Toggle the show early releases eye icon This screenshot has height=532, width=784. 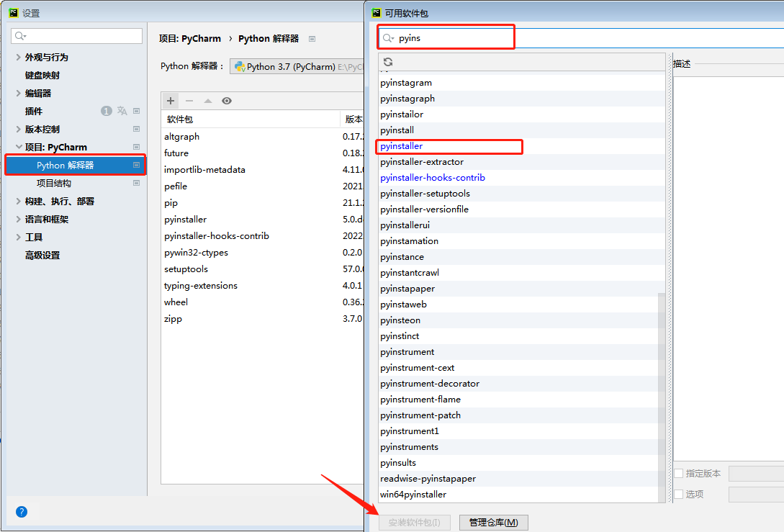(227, 101)
